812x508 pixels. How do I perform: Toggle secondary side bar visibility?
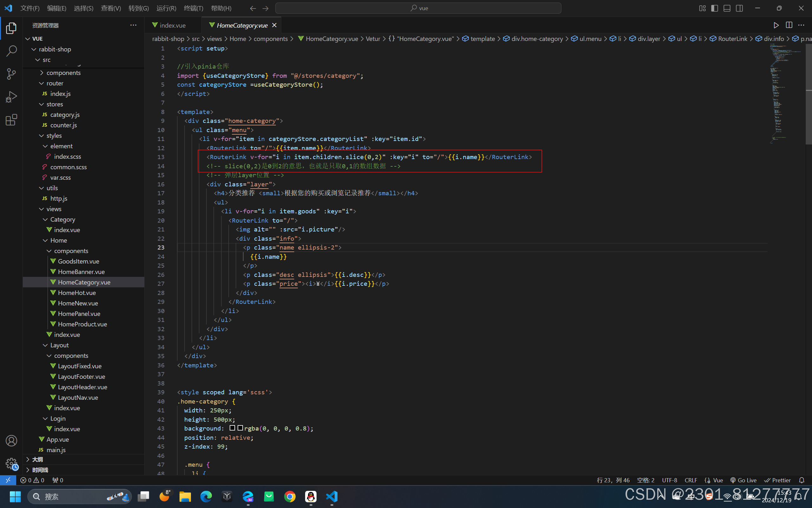pyautogui.click(x=739, y=8)
